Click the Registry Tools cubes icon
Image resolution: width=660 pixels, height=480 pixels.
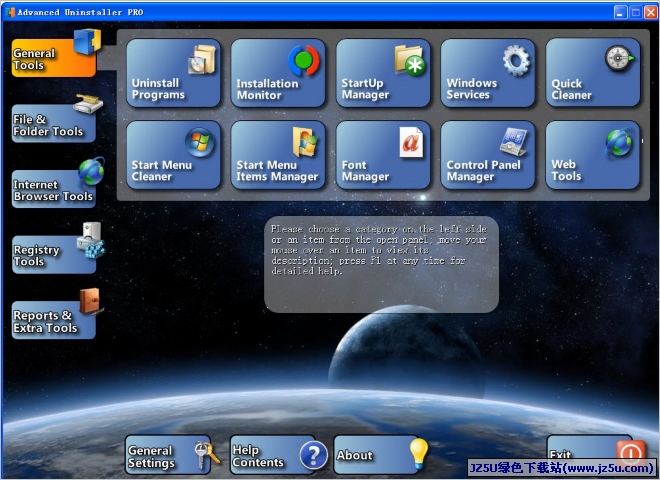point(90,240)
